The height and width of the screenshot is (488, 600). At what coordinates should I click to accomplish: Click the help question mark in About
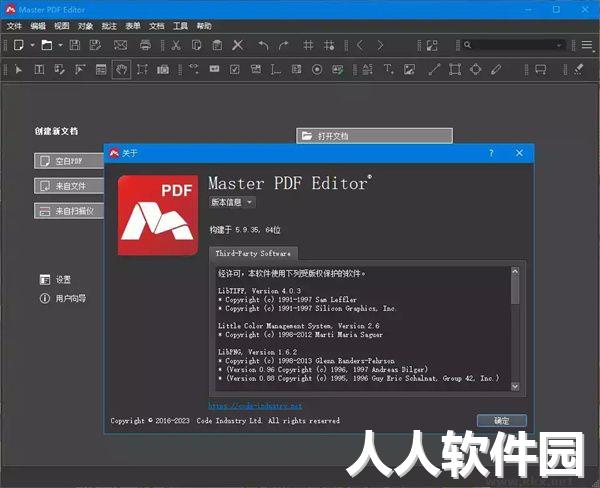click(491, 153)
